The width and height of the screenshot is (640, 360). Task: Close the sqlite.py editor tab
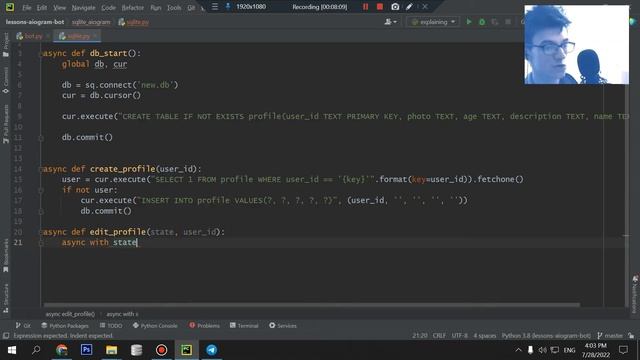(x=95, y=36)
